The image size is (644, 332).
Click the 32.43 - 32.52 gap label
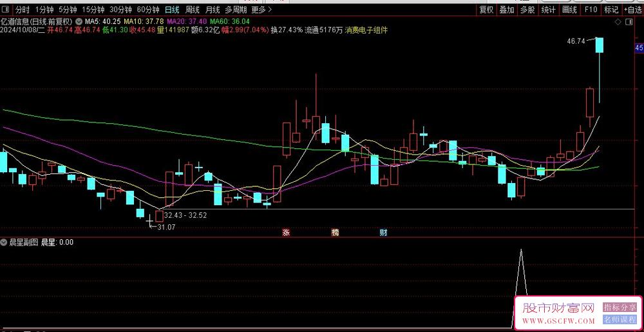pyautogui.click(x=185, y=215)
